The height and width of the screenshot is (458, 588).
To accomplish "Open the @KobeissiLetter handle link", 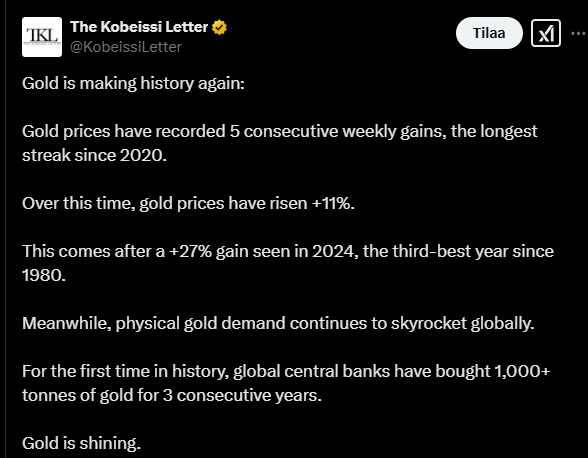I will tap(126, 47).
